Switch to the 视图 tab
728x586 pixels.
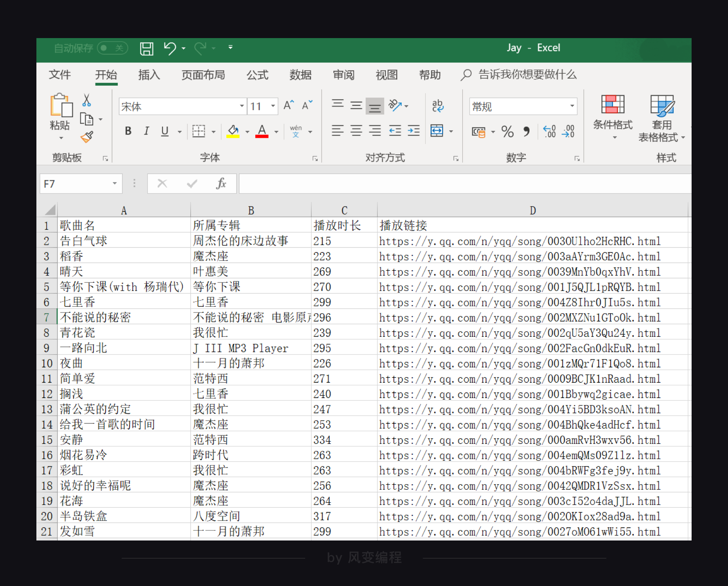pyautogui.click(x=386, y=75)
